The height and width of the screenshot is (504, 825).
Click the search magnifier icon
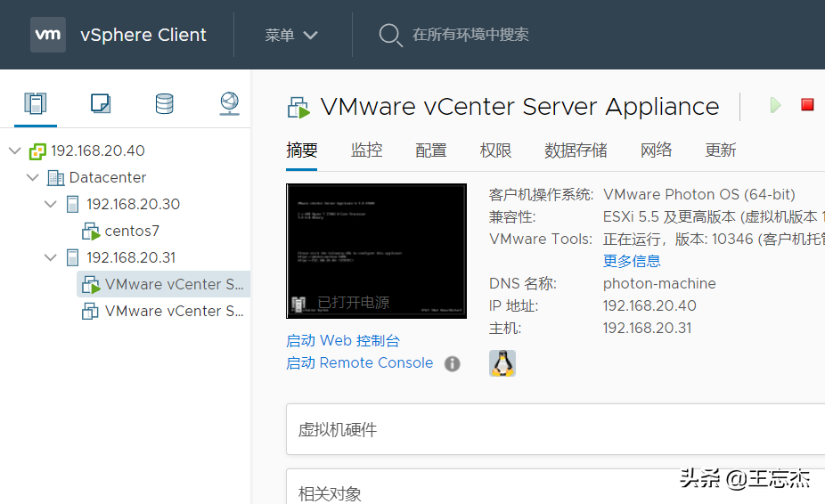pos(390,36)
